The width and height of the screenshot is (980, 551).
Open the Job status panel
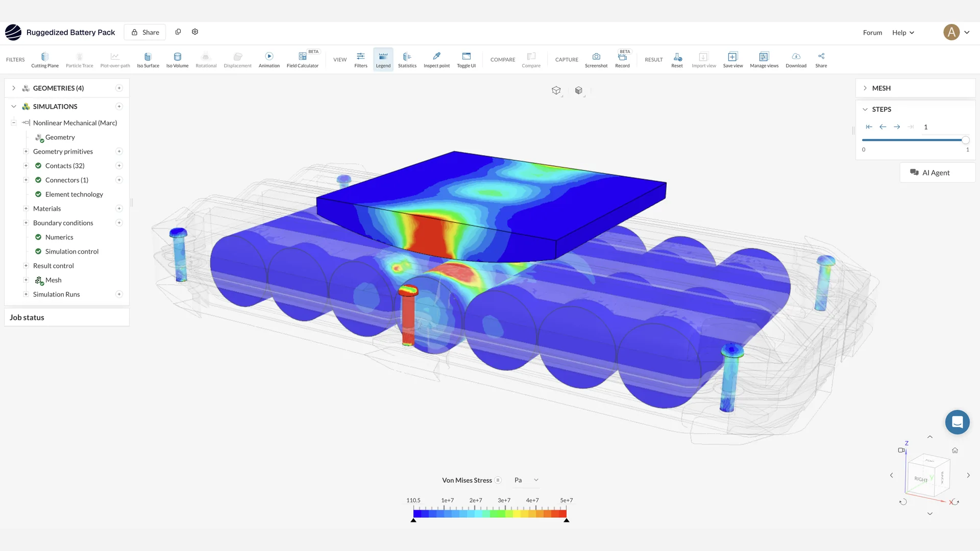67,317
